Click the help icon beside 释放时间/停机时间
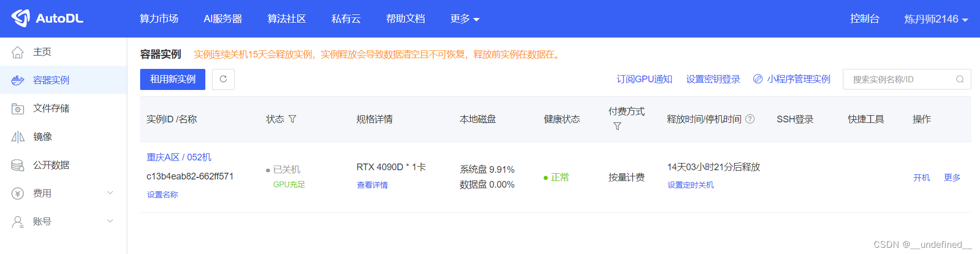 coord(750,119)
